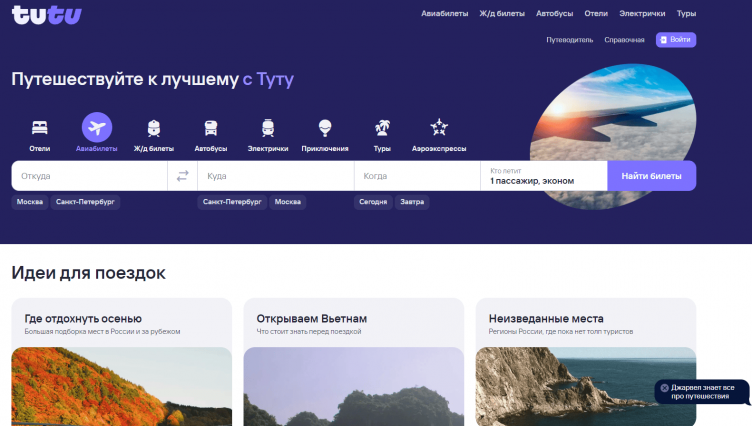Screen dimensions: 752x426
Task: Click the Аэроэкспрессы tab label
Action: point(439,149)
